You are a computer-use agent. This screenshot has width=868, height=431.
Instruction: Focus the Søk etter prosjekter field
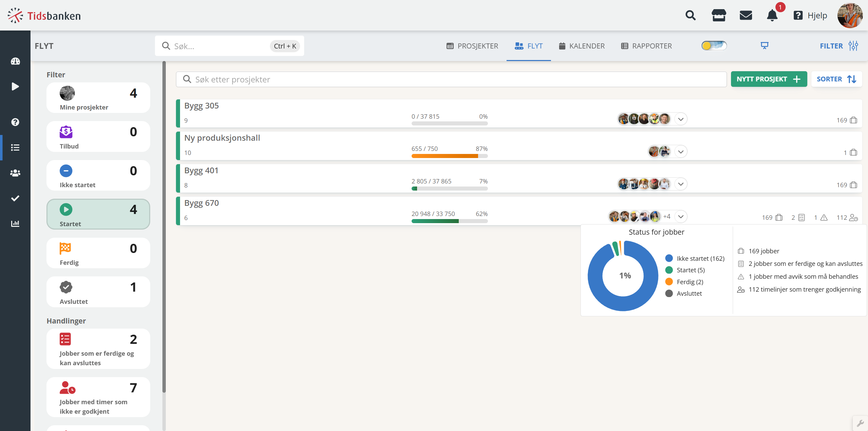point(451,79)
